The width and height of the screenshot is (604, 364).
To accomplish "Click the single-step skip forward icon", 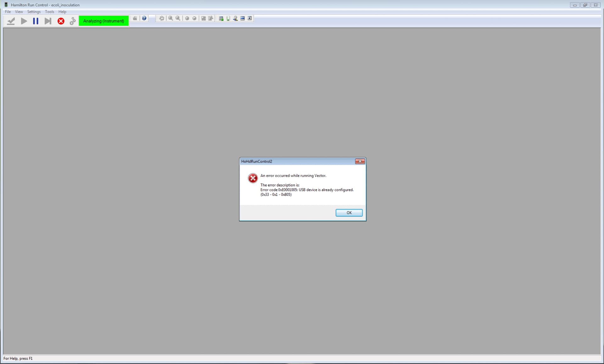I will (48, 21).
